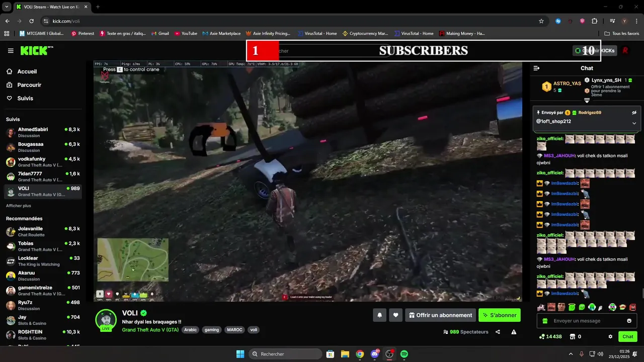This screenshot has height=362, width=644.
Task: Reload the page
Action: tap(31, 21)
